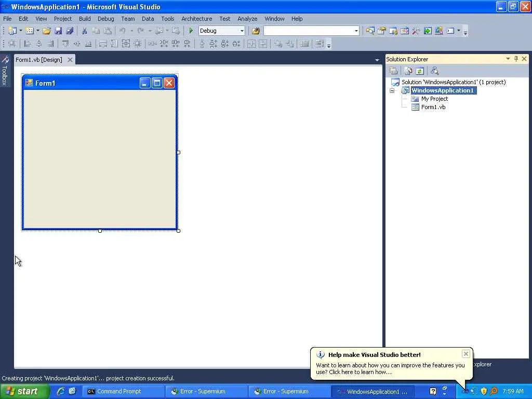Open the Analyze menu
The width and height of the screenshot is (532, 399).
coord(247,19)
